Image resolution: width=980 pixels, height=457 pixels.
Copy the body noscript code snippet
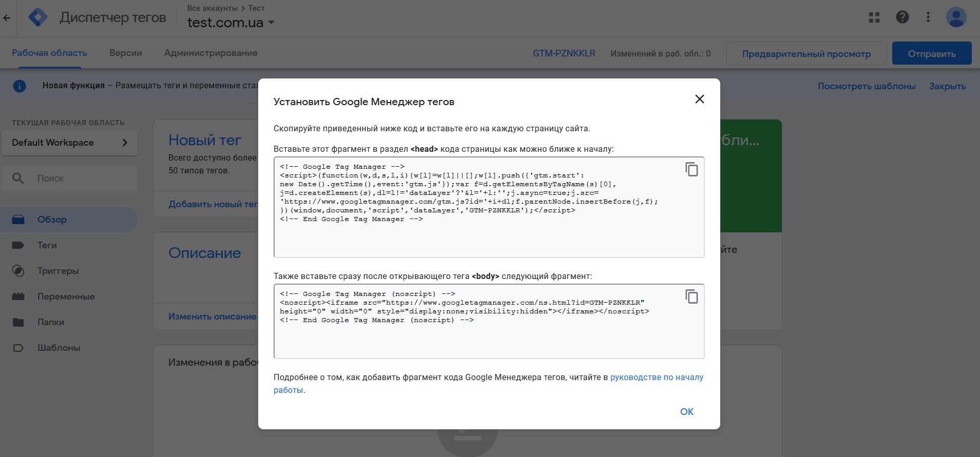point(691,296)
